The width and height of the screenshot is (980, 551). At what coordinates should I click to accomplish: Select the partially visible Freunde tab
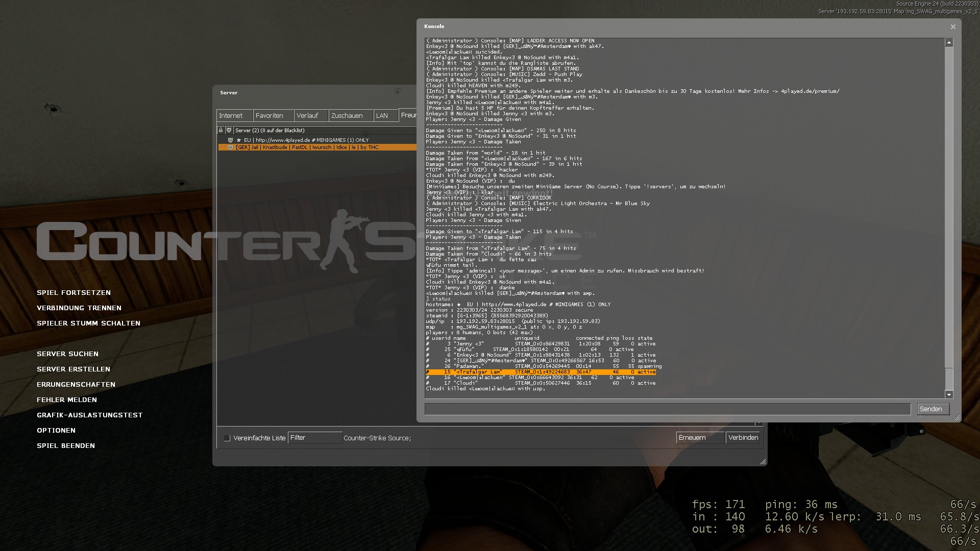click(x=408, y=115)
